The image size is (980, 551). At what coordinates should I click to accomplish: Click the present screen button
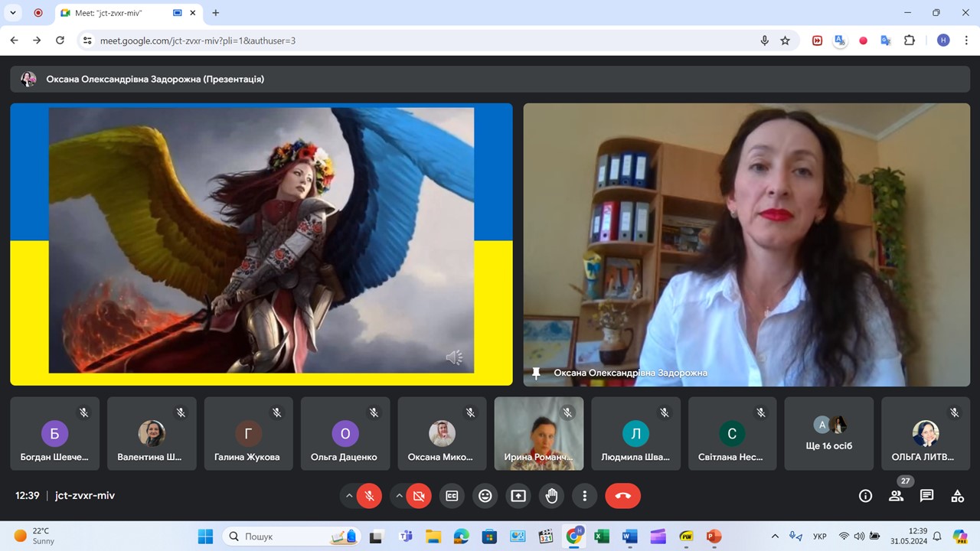518,496
